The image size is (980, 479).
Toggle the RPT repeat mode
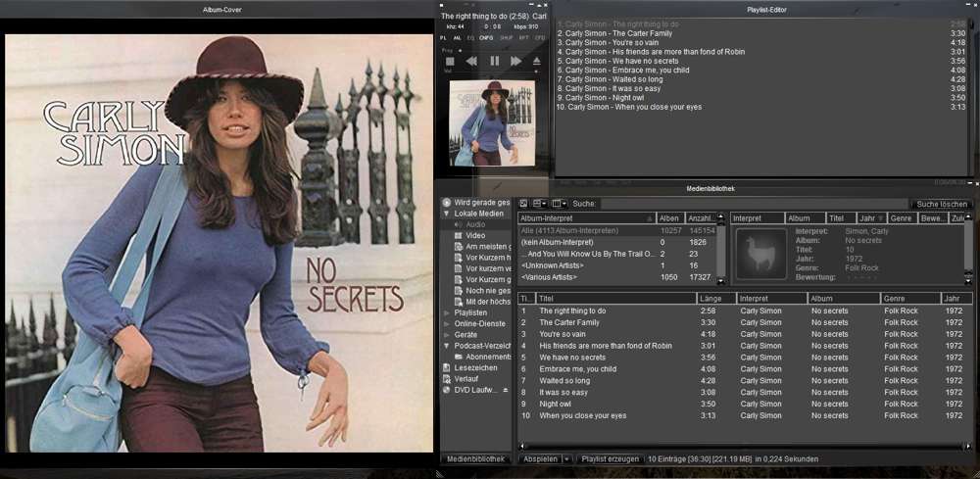(524, 37)
